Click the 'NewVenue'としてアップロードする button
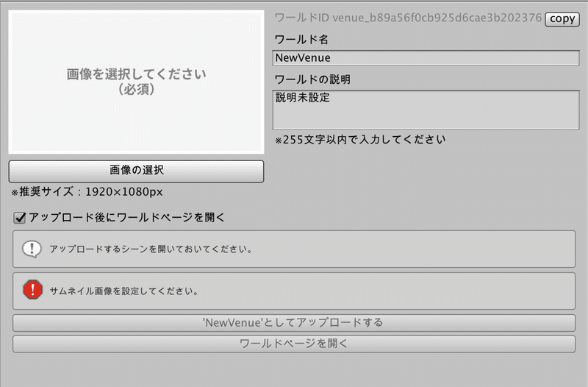The width and height of the screenshot is (588, 387). 294,323
